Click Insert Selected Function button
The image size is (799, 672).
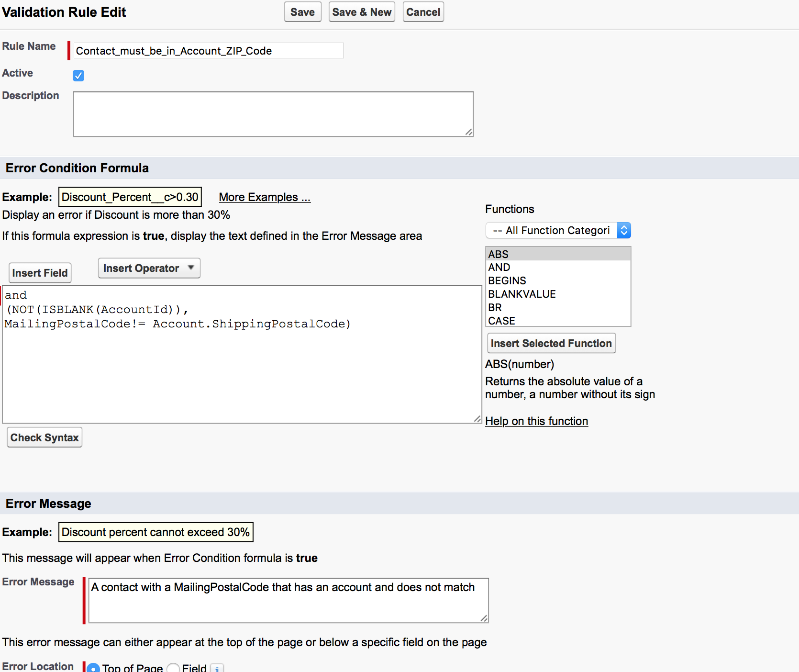[551, 344]
